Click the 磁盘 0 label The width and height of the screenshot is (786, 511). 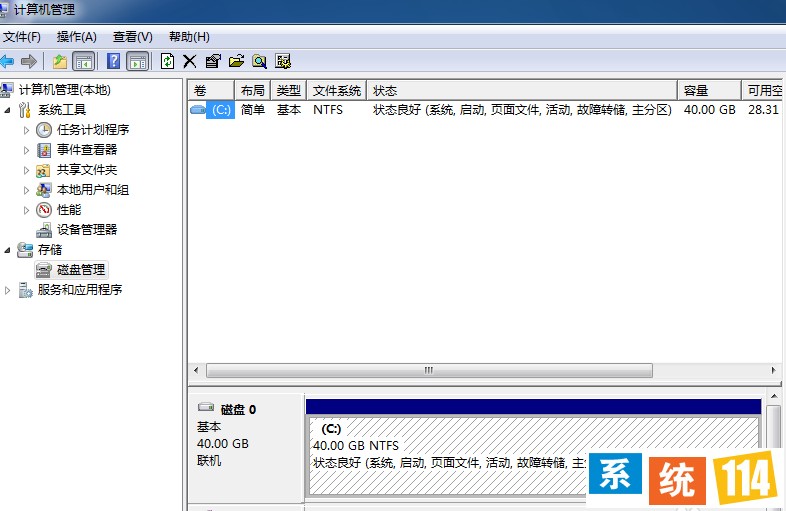pos(238,410)
